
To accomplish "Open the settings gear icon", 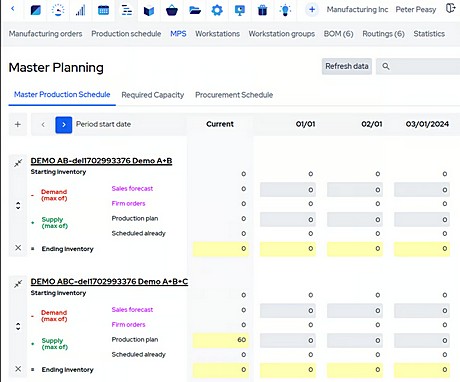I will tap(217, 10).
